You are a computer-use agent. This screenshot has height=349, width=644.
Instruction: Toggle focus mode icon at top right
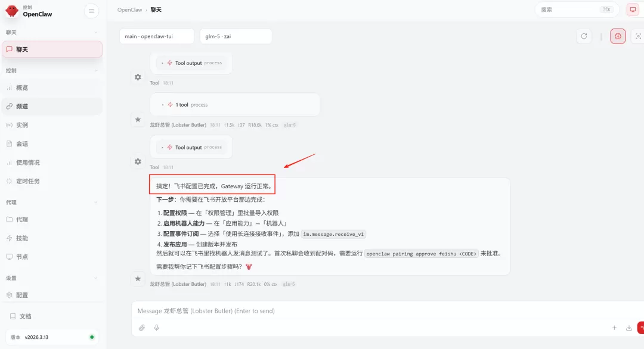pyautogui.click(x=638, y=36)
